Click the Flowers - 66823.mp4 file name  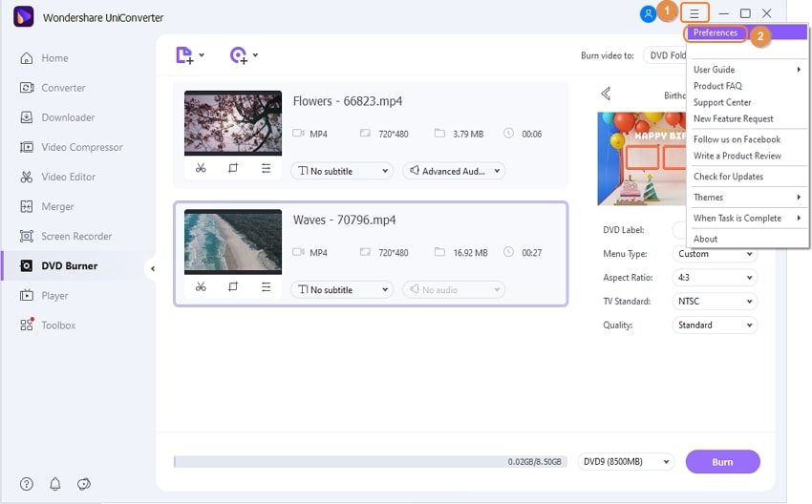tap(348, 101)
